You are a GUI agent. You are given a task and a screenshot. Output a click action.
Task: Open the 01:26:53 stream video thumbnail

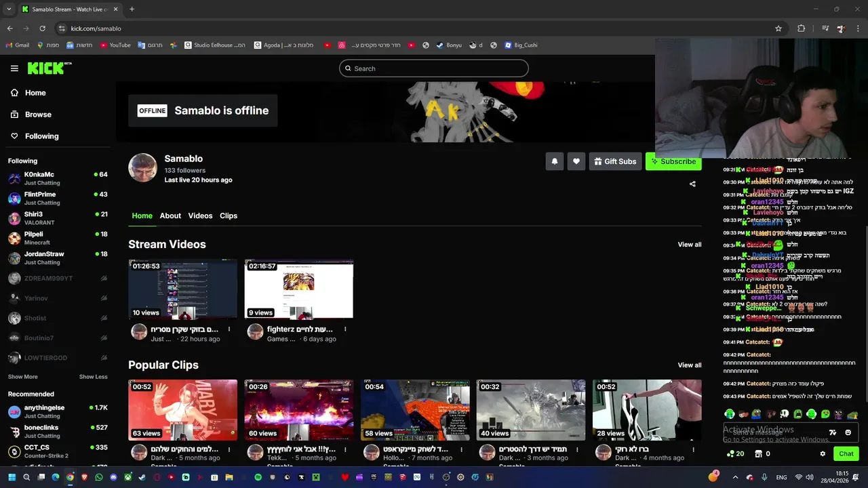pos(183,289)
